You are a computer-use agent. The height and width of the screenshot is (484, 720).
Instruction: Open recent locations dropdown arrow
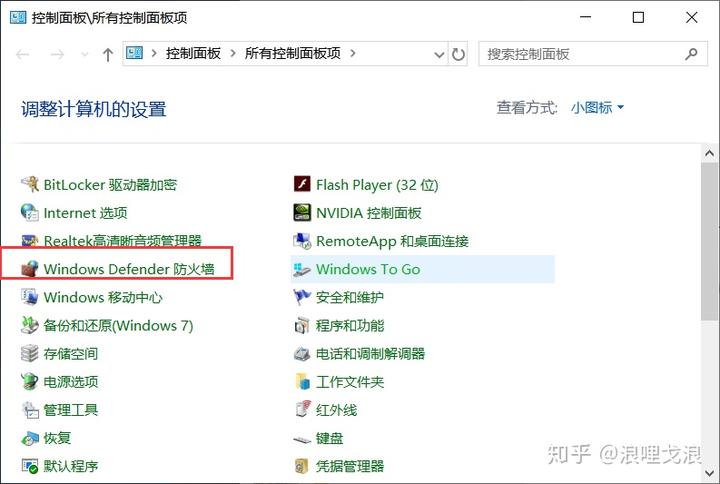(x=84, y=55)
